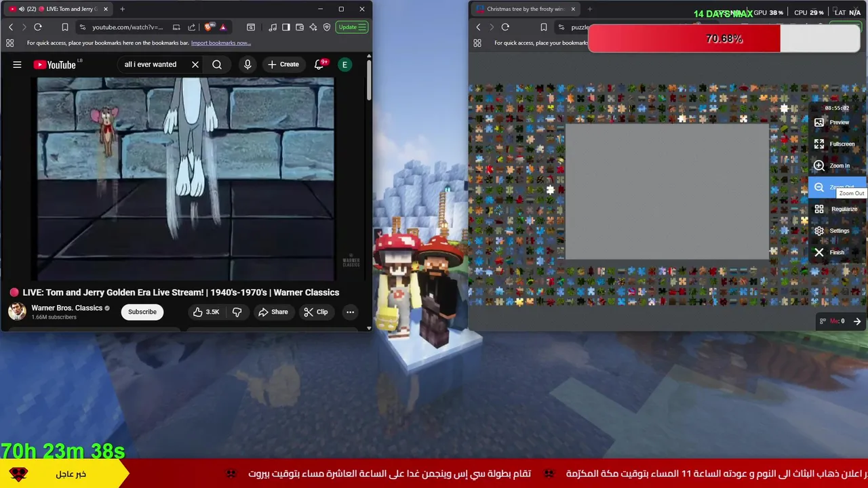Clip the live stream
This screenshot has height=488, width=868.
(x=316, y=312)
